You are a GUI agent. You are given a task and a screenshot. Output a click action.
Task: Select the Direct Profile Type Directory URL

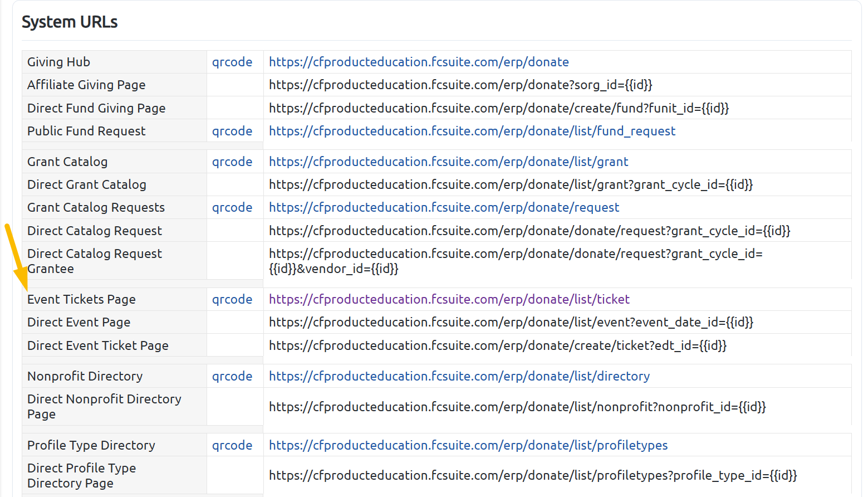533,475
